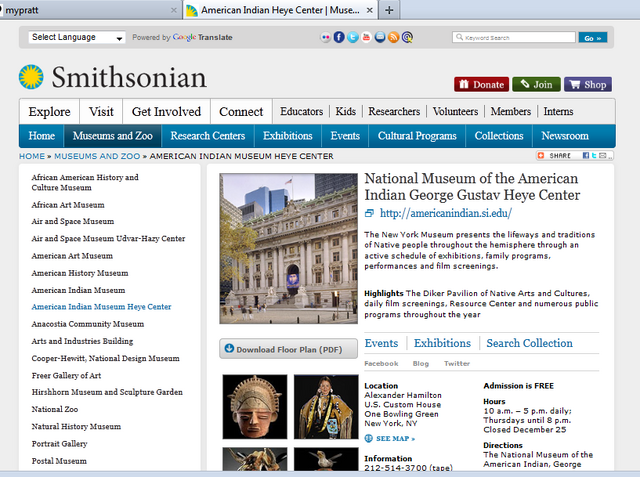
Task: Open the Native dress woman thumbnail
Action: point(326,407)
